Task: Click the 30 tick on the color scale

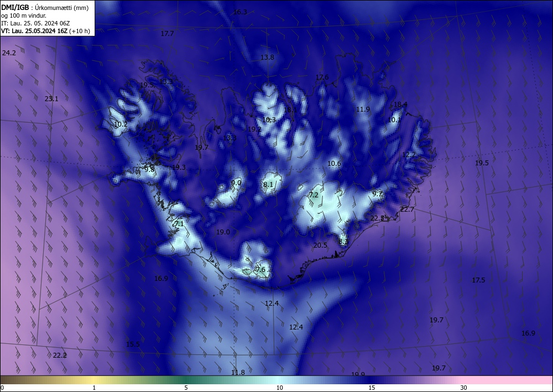Action: click(x=464, y=388)
